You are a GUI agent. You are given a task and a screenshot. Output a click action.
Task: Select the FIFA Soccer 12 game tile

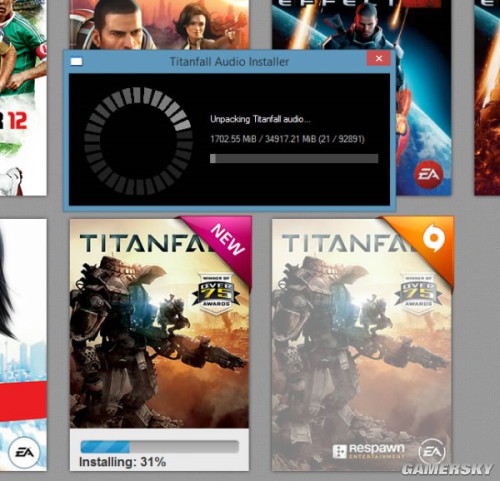(x=23, y=97)
